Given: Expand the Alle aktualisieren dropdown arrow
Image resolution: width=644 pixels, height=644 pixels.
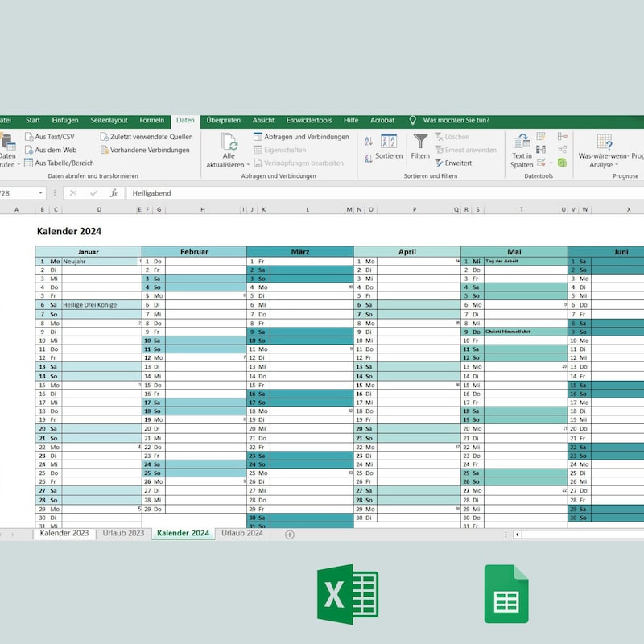Looking at the screenshot, I should tap(248, 165).
